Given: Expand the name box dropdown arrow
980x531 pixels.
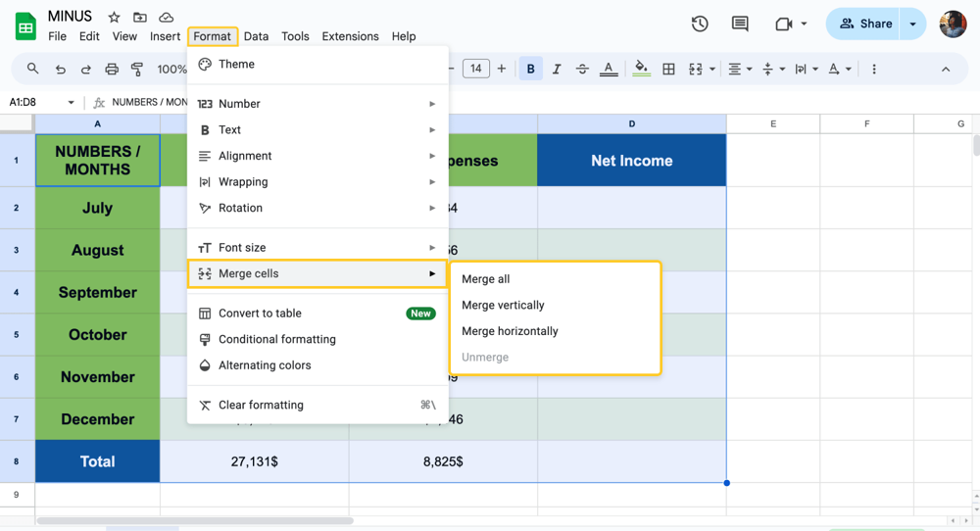Looking at the screenshot, I should click(x=71, y=103).
